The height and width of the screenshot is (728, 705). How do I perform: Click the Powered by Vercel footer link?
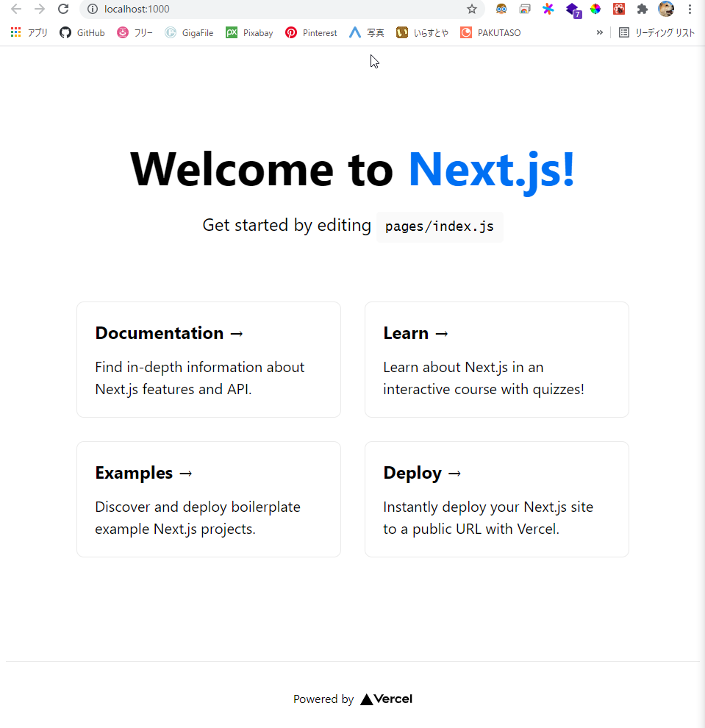pos(353,699)
